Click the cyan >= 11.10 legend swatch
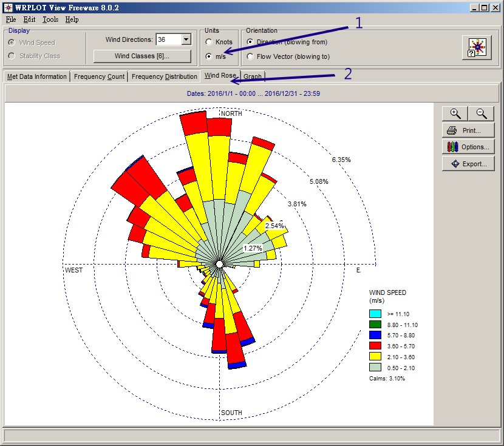This screenshot has width=504, height=446. coord(375,314)
